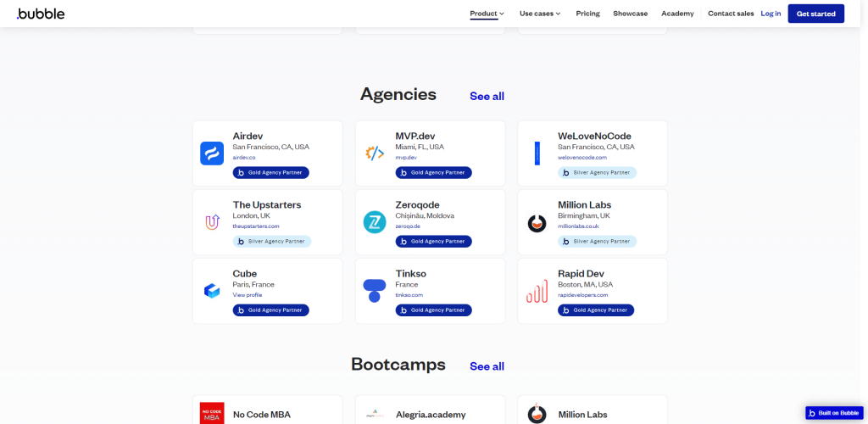The height and width of the screenshot is (424, 868).
Task: Click the WeLoveNoCode blue bar logo
Action: (537, 153)
